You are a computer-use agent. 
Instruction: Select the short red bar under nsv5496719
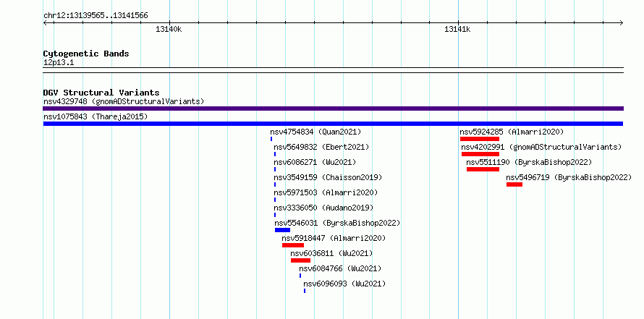(x=514, y=184)
